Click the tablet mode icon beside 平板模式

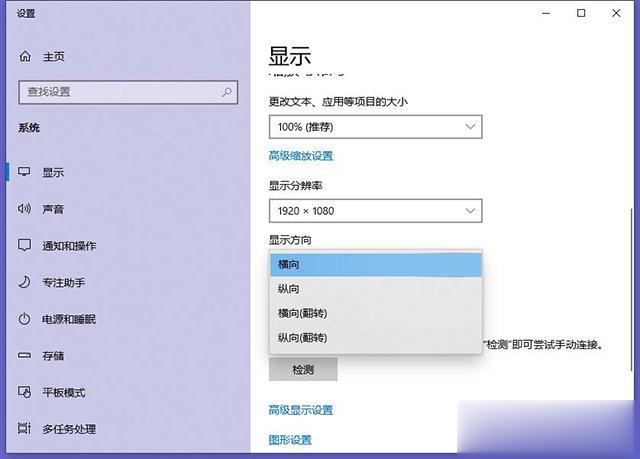24,392
